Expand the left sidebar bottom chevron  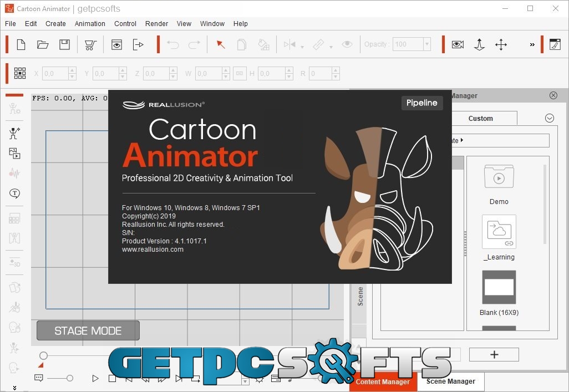pyautogui.click(x=14, y=388)
